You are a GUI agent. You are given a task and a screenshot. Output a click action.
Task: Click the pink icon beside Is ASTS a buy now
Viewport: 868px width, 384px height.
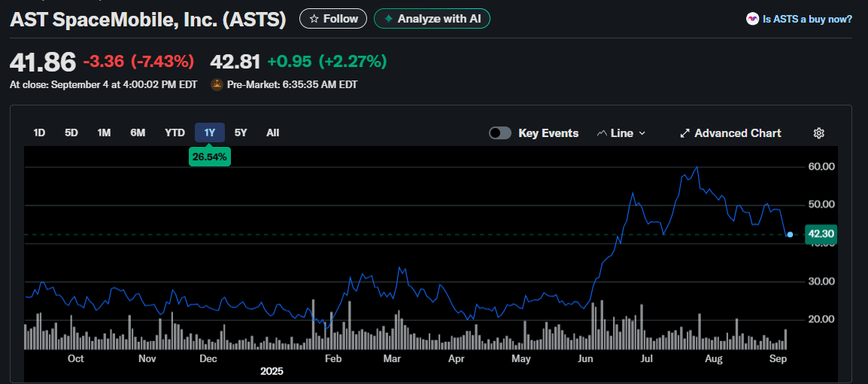coord(752,19)
